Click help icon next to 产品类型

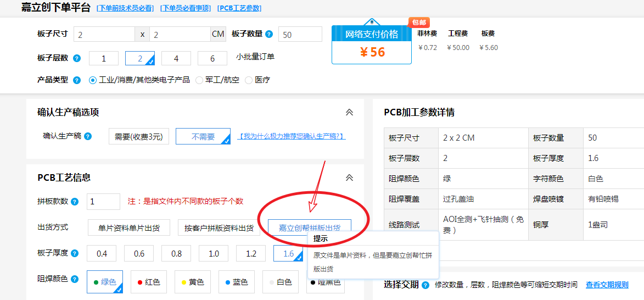point(77,80)
